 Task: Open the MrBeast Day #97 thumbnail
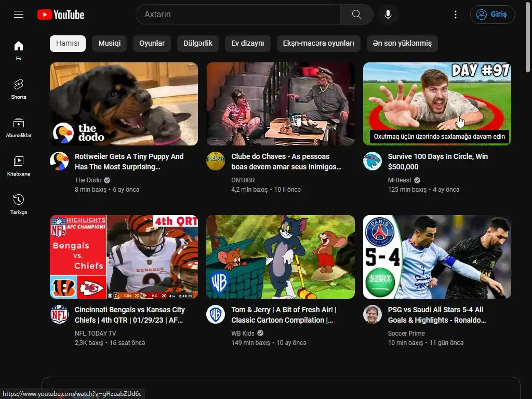[437, 104]
